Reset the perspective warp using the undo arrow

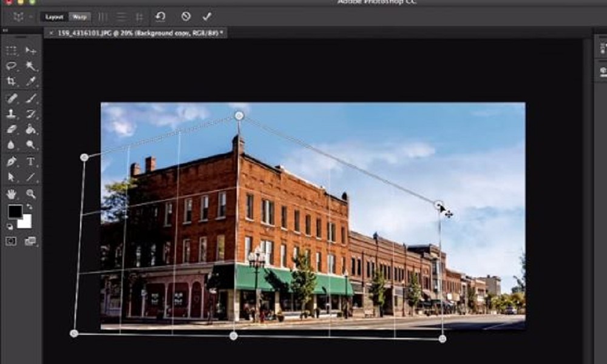160,16
